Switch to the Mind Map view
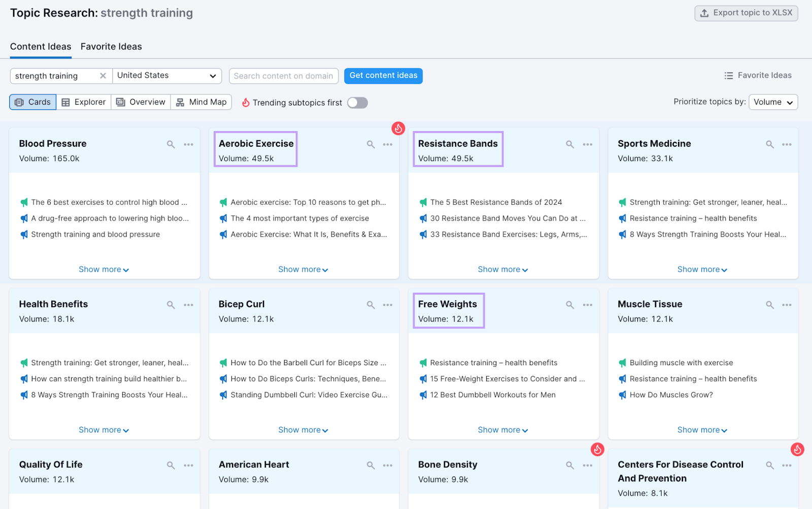Image resolution: width=812 pixels, height=509 pixels. (x=201, y=102)
